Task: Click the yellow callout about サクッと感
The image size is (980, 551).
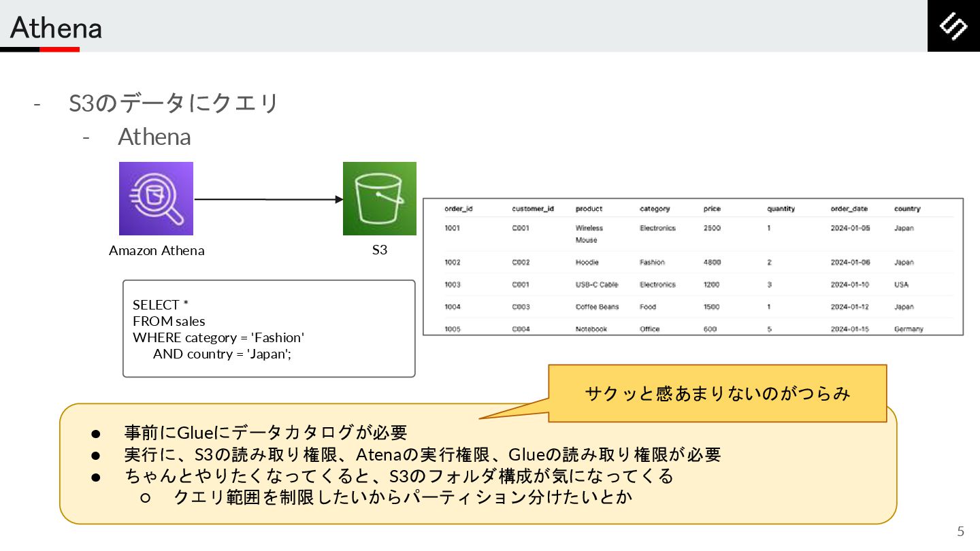Action: (x=717, y=393)
